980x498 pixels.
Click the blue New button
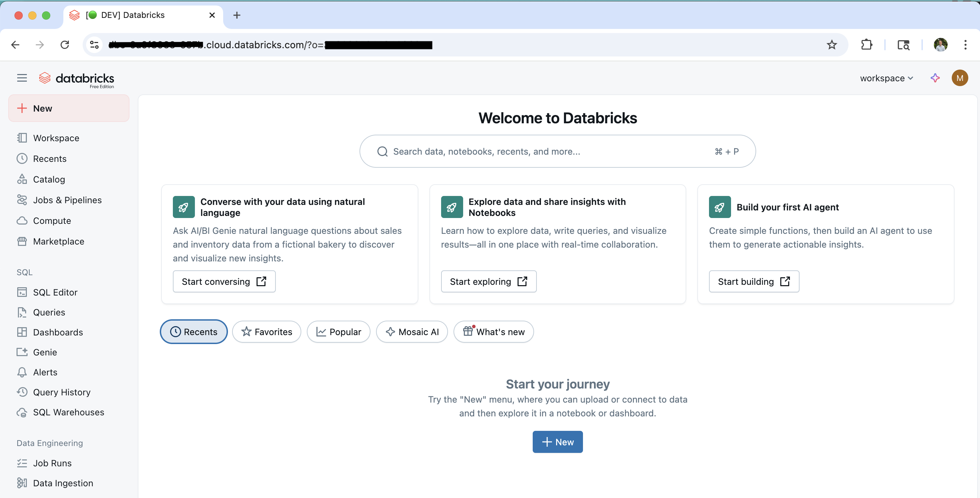click(x=558, y=442)
